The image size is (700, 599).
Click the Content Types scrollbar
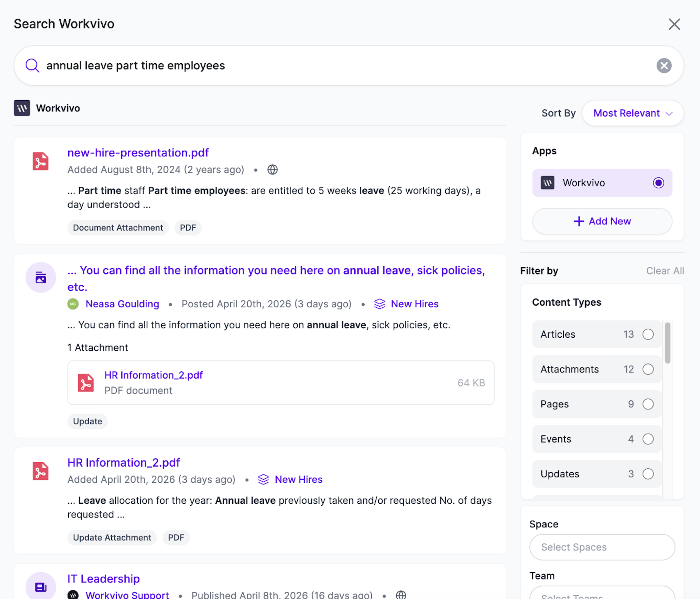pos(667,343)
